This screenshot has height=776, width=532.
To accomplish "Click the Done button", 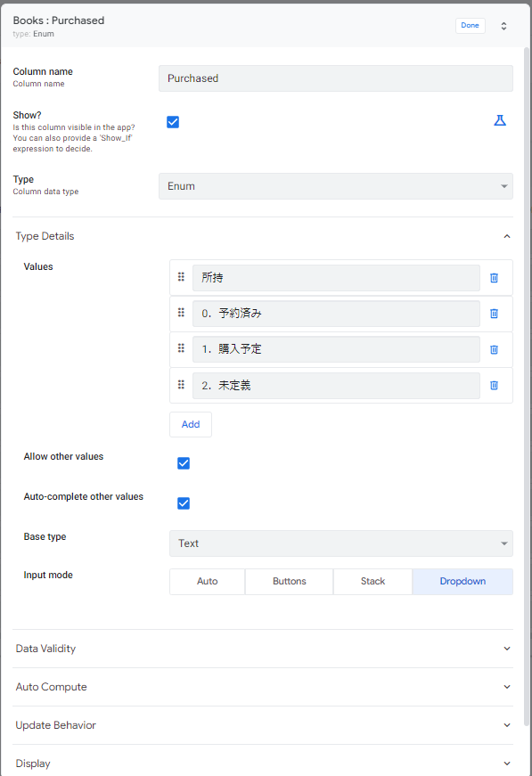I will [x=471, y=25].
